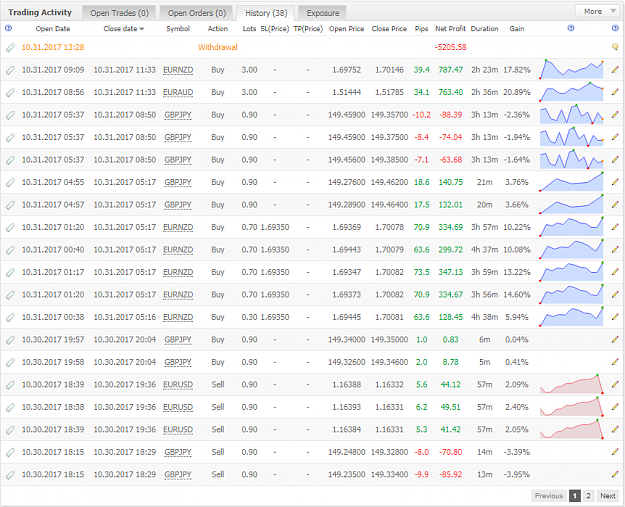Open the More dropdown menu

tap(598, 12)
